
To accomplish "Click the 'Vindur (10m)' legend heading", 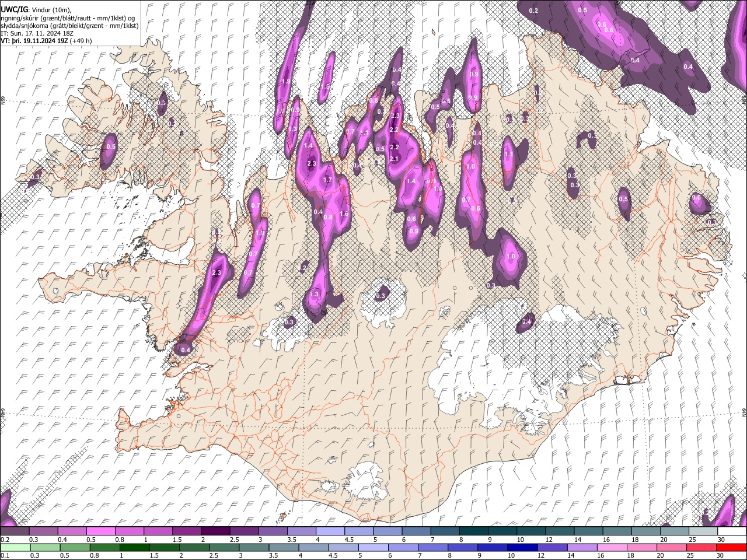I will 51,10.
